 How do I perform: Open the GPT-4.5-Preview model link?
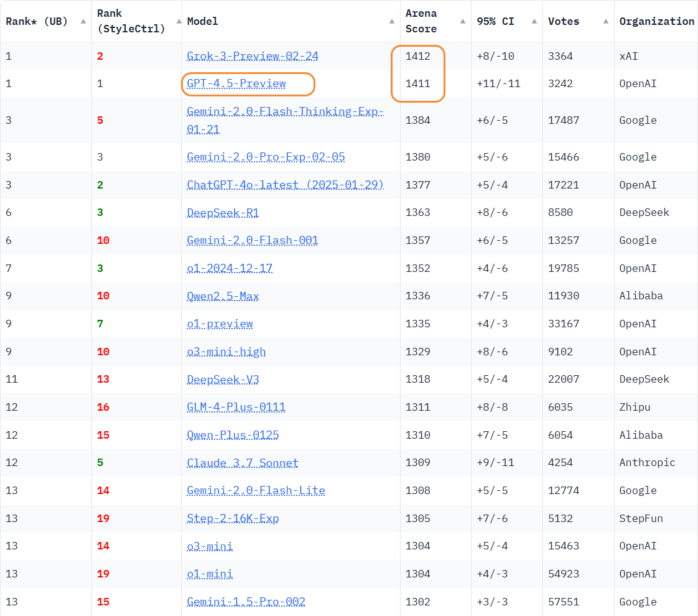236,83
